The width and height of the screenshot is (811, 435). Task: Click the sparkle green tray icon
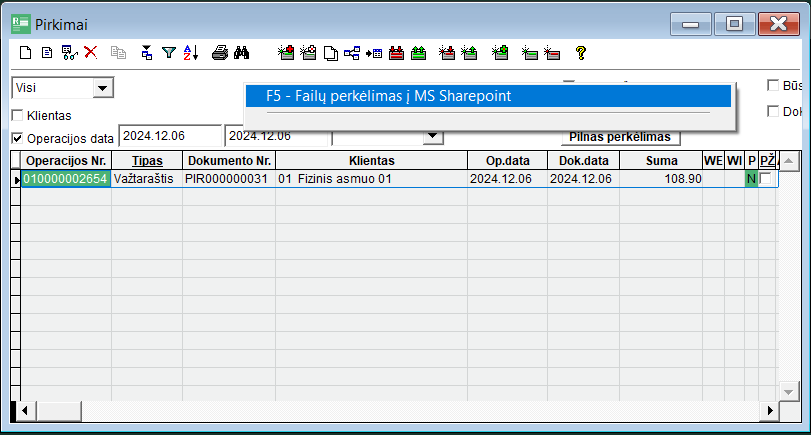coord(530,53)
